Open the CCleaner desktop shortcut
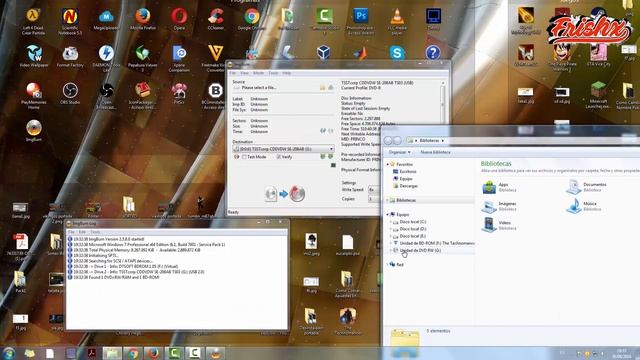The width and height of the screenshot is (640, 360). tap(216, 20)
